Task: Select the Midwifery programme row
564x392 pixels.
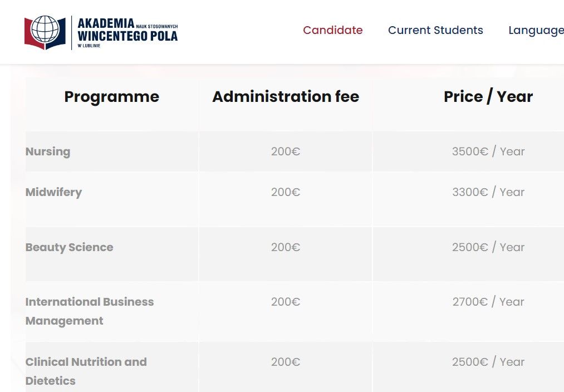Action: pyautogui.click(x=53, y=192)
